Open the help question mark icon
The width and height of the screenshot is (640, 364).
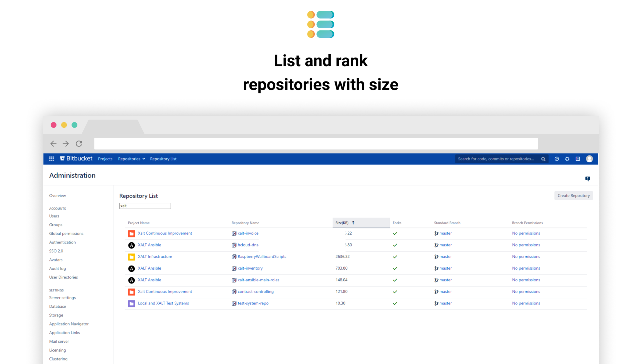coord(557,159)
